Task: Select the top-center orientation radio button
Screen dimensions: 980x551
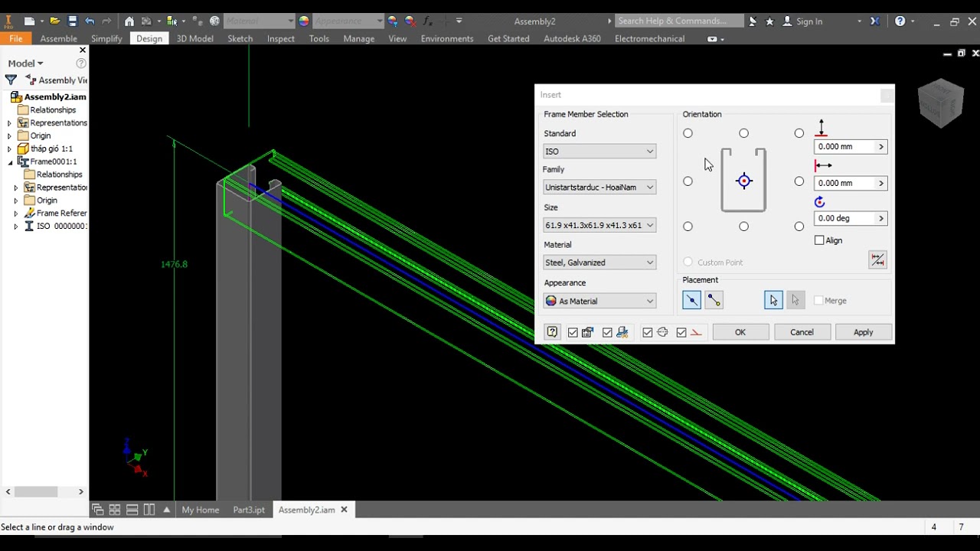Action: click(x=743, y=133)
